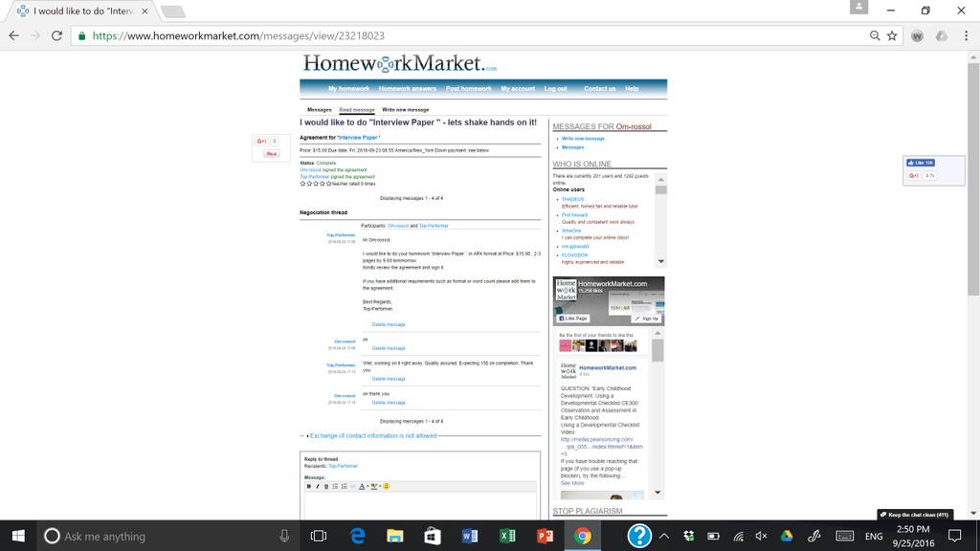980x551 pixels.
Task: Click the secure lock icon in address bar
Action: (81, 35)
